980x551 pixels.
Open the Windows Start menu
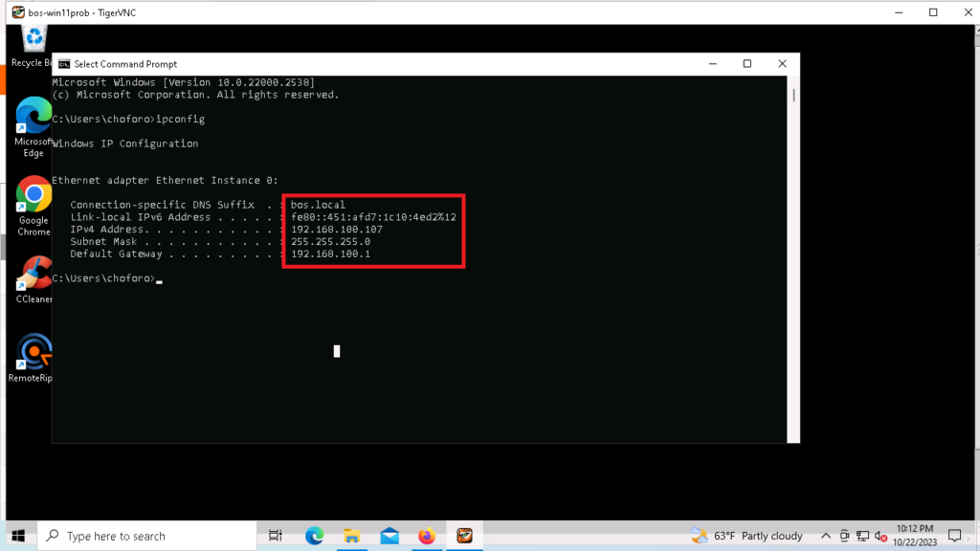point(18,536)
